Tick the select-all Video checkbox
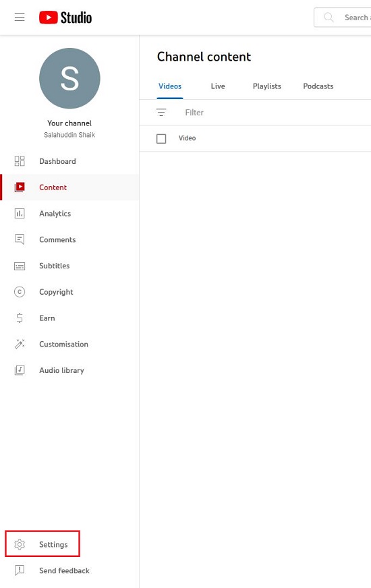The width and height of the screenshot is (371, 588). click(x=161, y=138)
